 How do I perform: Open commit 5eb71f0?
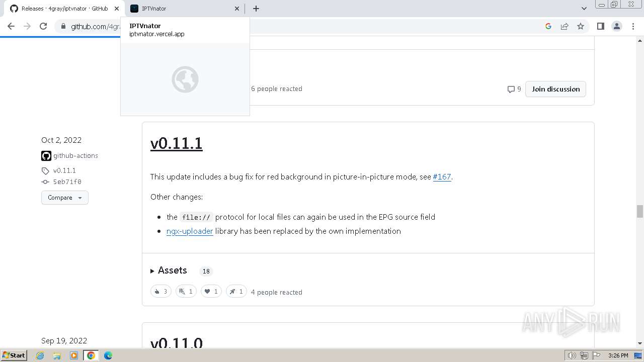67,182
